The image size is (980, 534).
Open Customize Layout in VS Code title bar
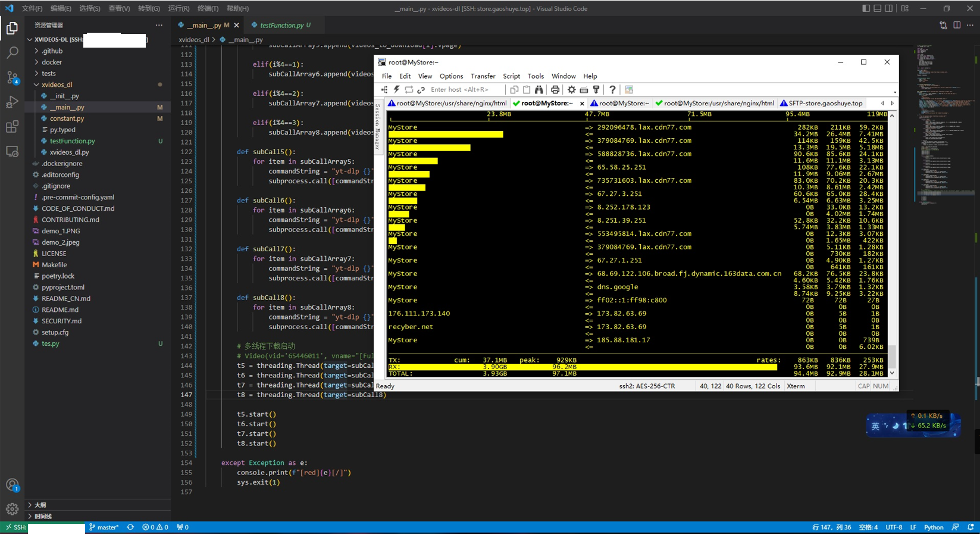tap(904, 8)
